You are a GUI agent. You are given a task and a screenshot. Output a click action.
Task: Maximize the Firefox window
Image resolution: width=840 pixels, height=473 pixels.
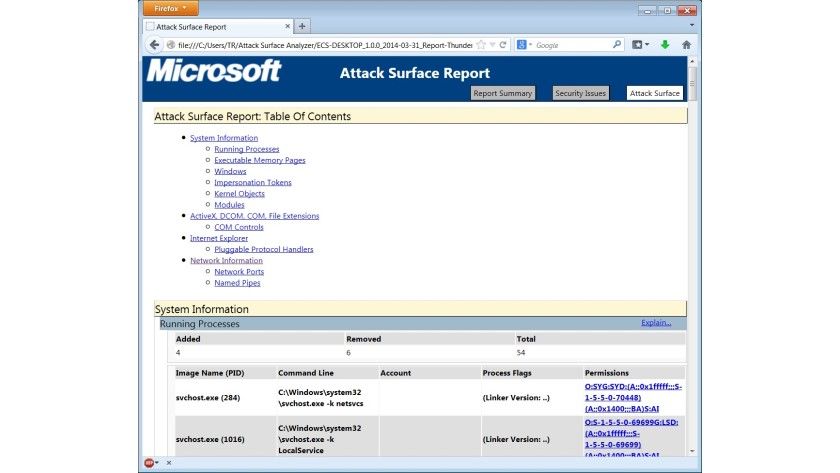coord(667,10)
